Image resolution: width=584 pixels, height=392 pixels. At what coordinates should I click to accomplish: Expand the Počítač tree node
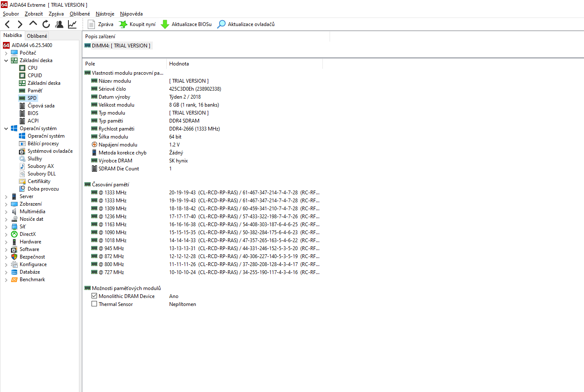click(x=6, y=53)
